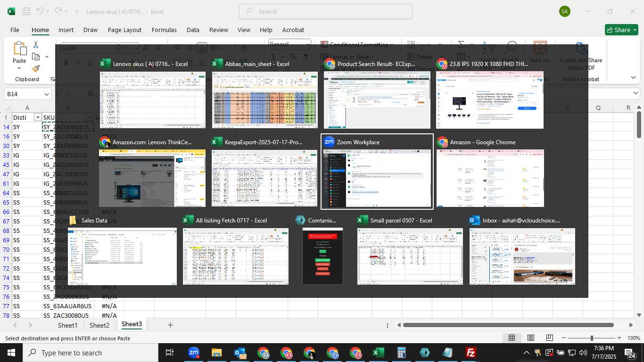Click the Task View taskbar icon
Viewport: 644px width, 362px height.
(170, 353)
